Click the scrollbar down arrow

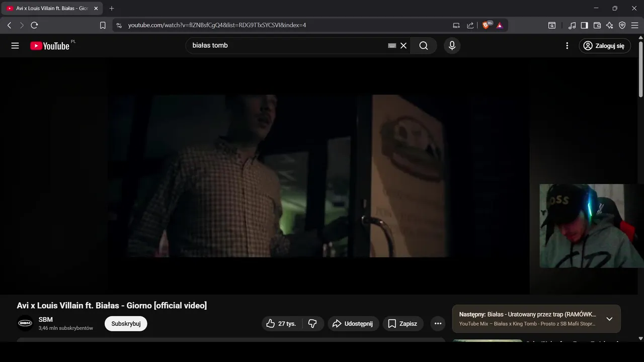(x=640, y=339)
